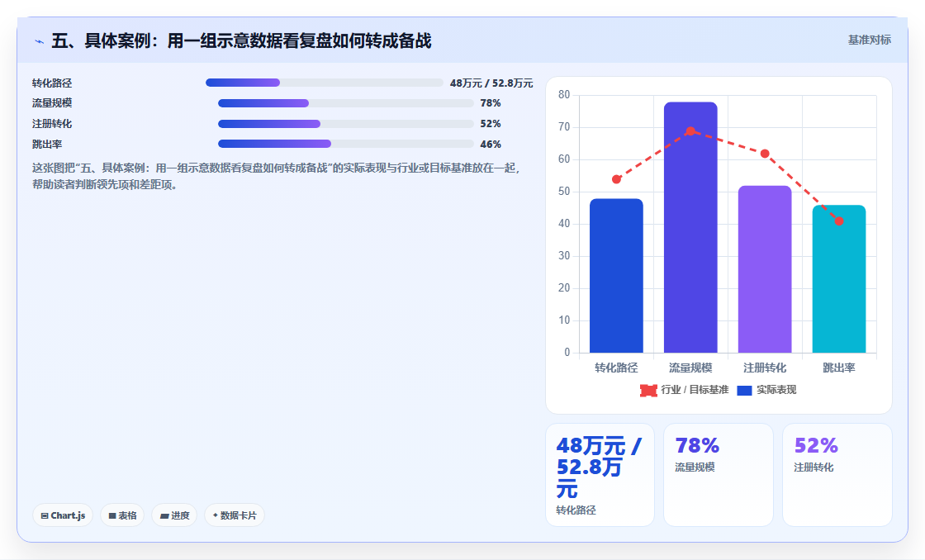
Task: Click the 跳出率 x-axis label
Action: click(x=839, y=368)
